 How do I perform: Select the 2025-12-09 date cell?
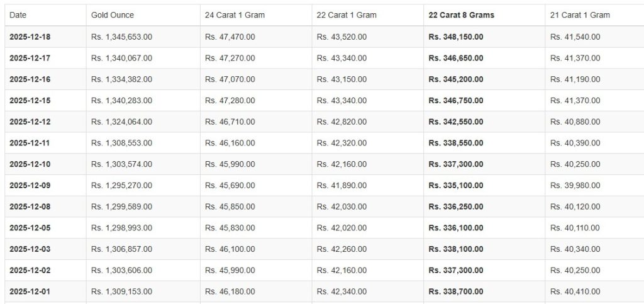pyautogui.click(x=30, y=186)
